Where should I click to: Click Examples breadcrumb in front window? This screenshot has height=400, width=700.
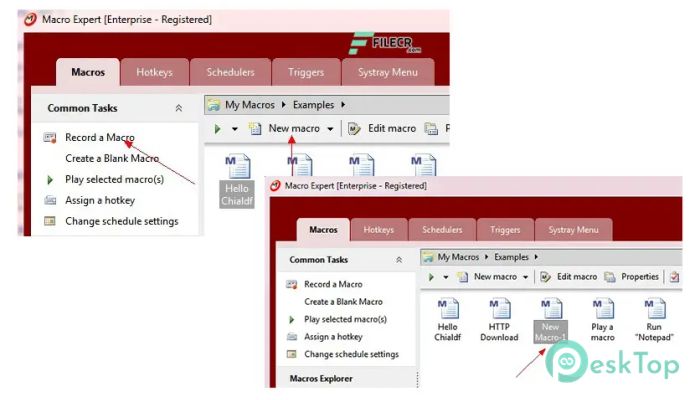(511, 257)
